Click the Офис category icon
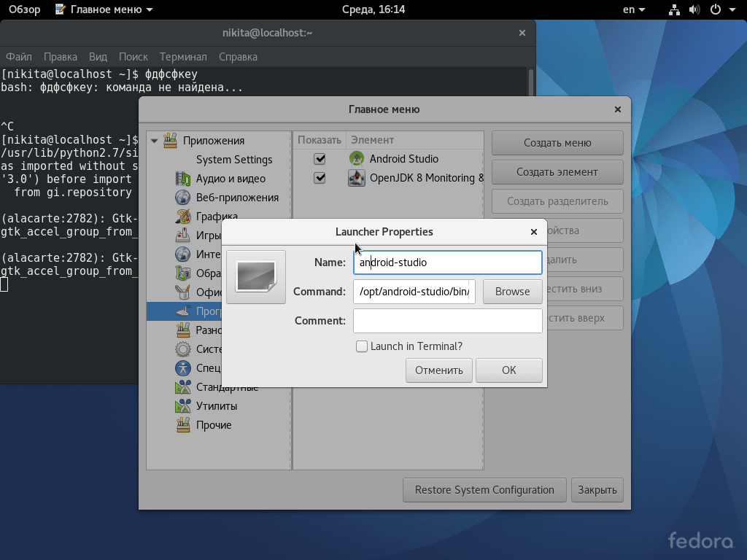747x560 pixels. pos(182,292)
